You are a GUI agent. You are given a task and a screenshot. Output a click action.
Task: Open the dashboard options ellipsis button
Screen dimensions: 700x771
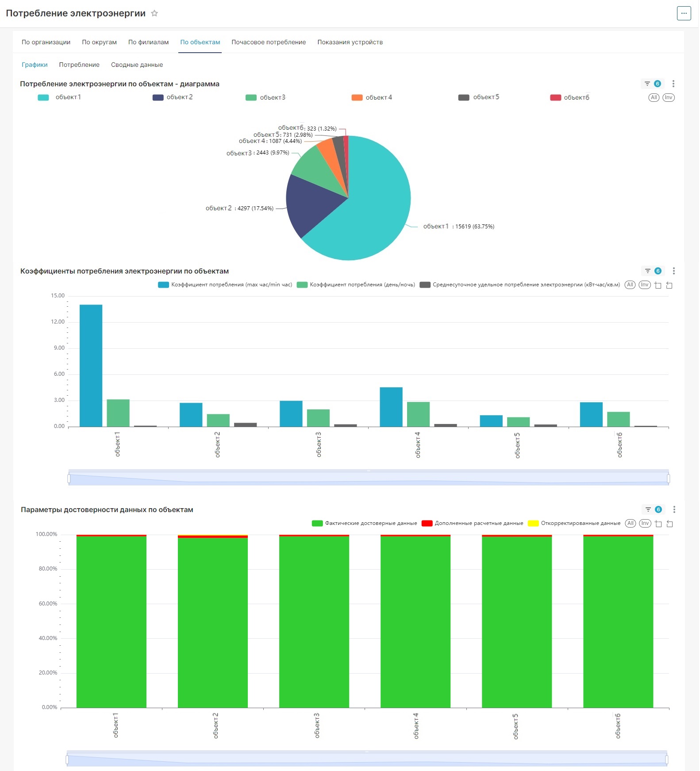click(684, 13)
